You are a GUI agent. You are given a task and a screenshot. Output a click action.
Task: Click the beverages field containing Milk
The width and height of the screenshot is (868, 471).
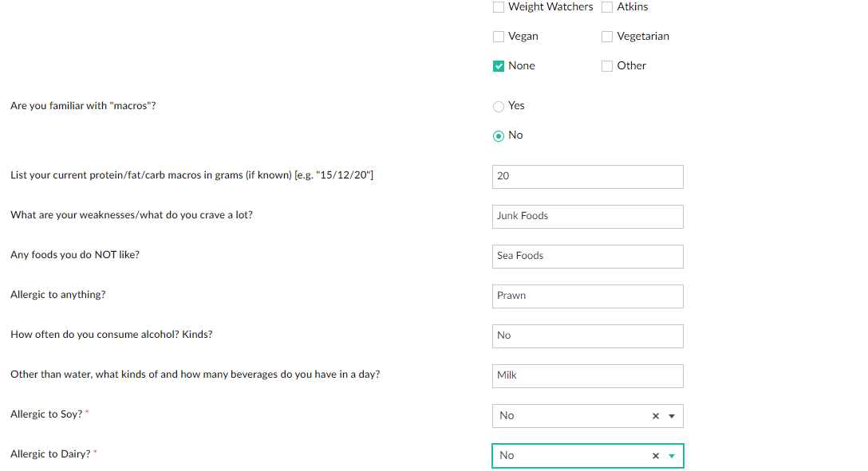tap(587, 376)
